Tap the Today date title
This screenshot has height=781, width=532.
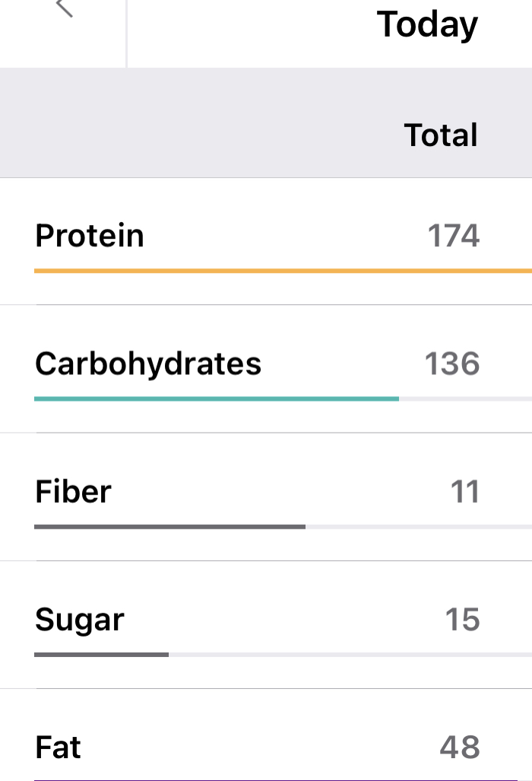tap(427, 24)
